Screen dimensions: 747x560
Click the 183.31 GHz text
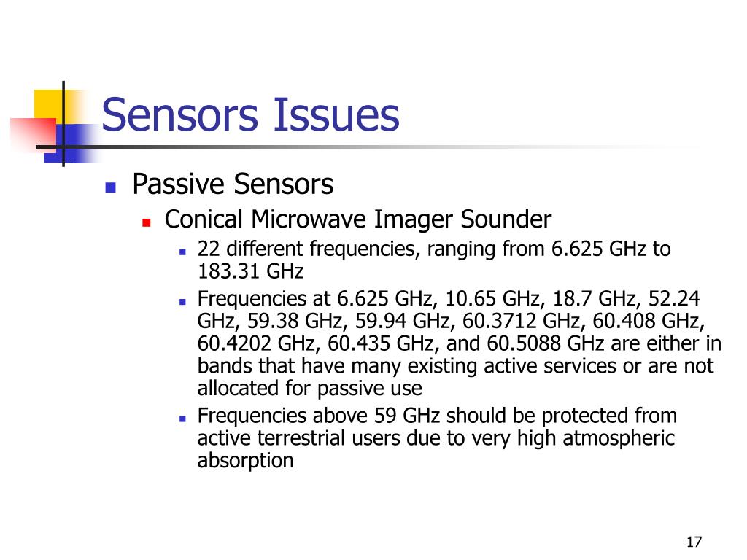[x=251, y=271]
